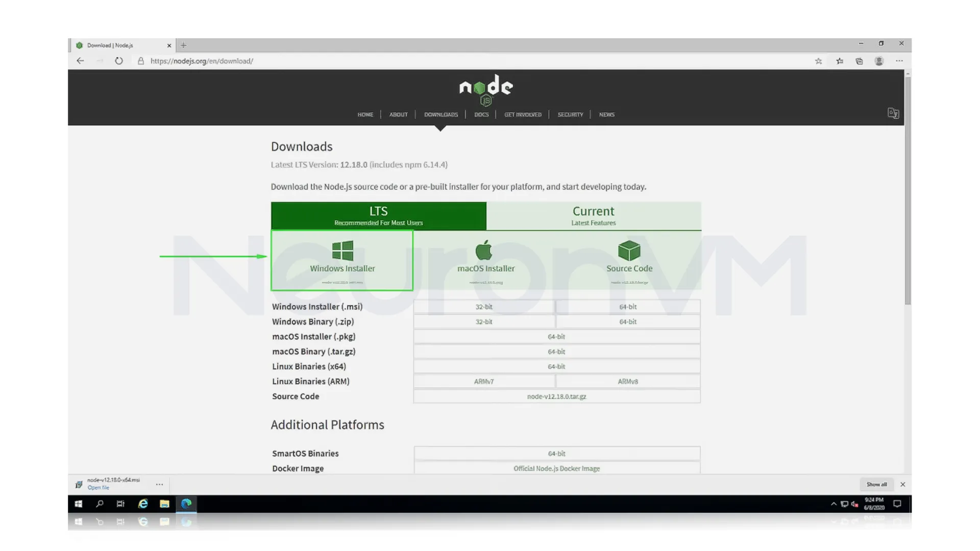Launch Internet Explorer from taskbar
This screenshot has height=551, width=980.
[143, 504]
